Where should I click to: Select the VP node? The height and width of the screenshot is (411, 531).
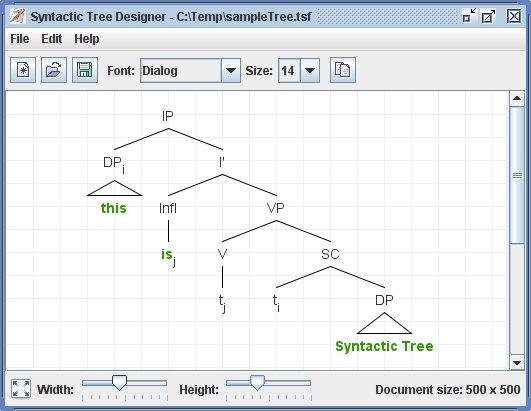click(276, 208)
